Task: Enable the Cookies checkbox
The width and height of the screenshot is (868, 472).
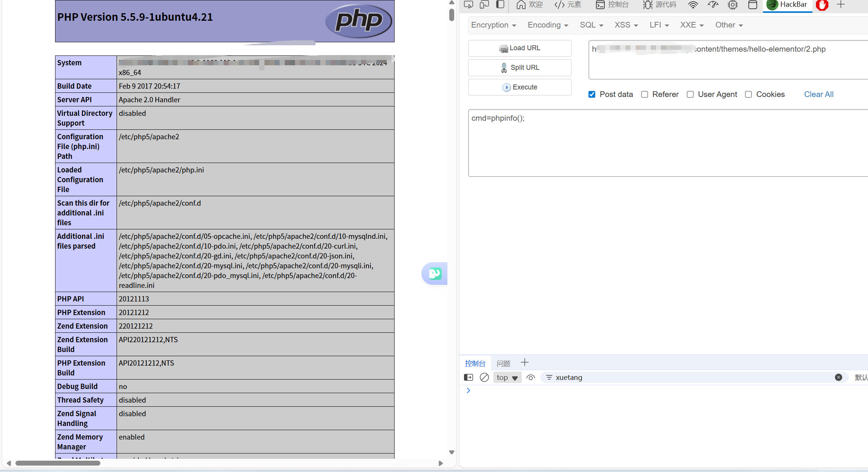Action: [x=748, y=94]
